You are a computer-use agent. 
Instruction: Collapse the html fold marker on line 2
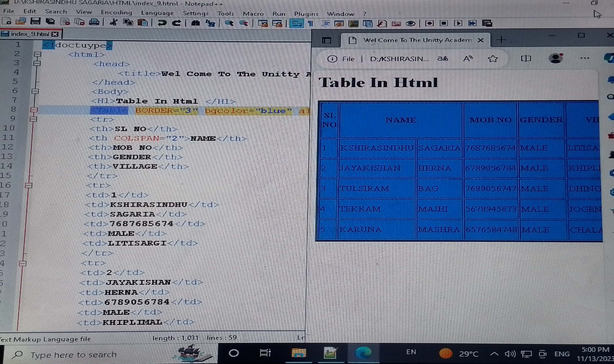tap(38, 54)
